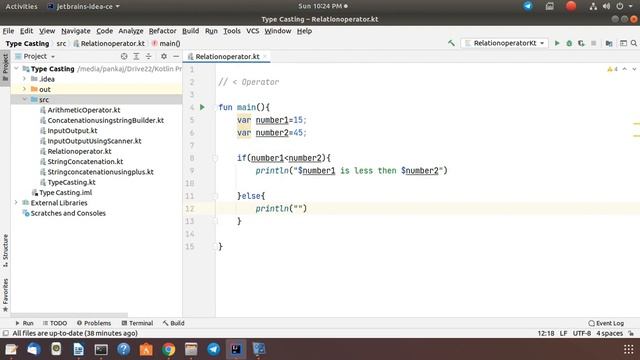
Task: Collapse all items in Project panel
Action: 149,56
